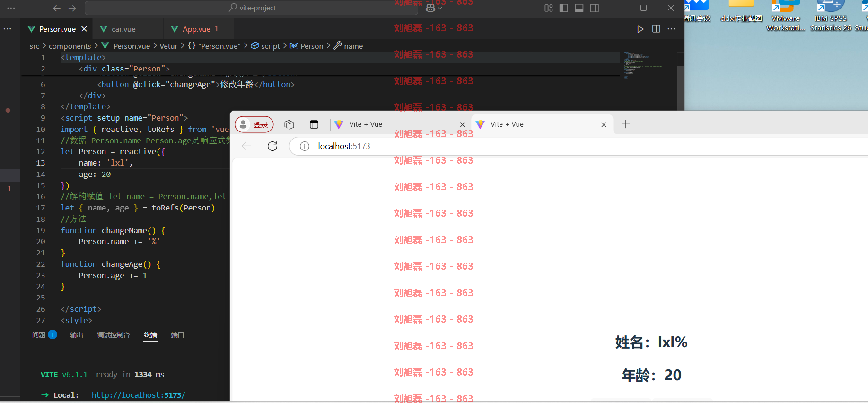Open the editor More Actions ellipsis menu

(672, 29)
